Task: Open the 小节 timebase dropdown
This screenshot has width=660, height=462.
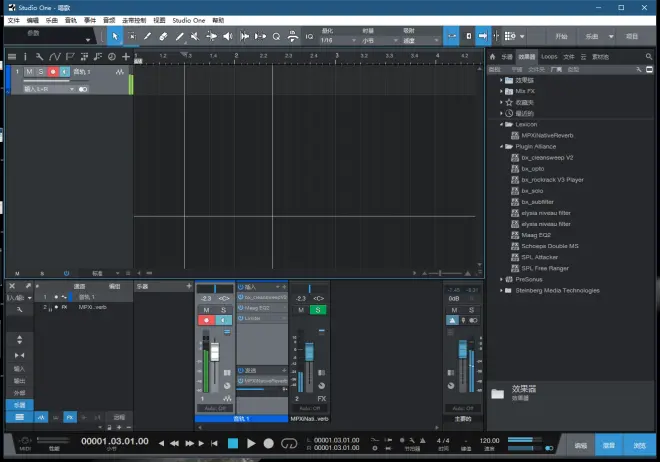Action: click(x=380, y=40)
